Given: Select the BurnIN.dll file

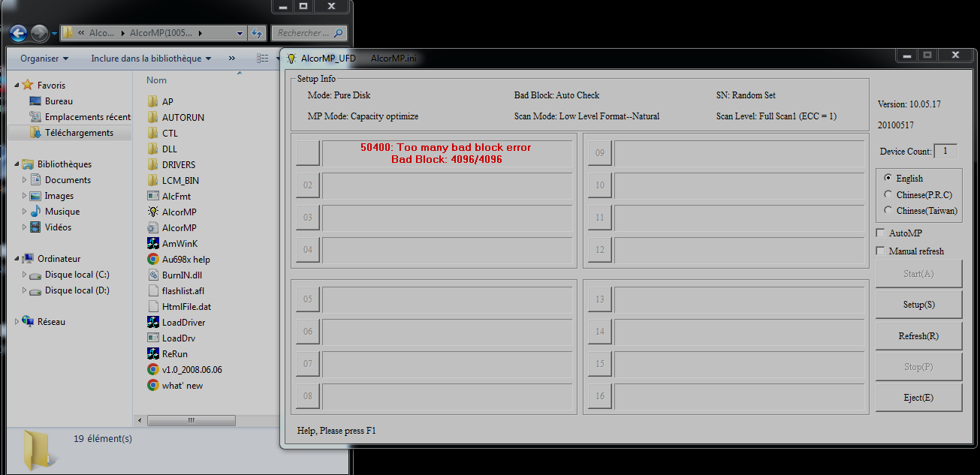Looking at the screenshot, I should click(174, 275).
